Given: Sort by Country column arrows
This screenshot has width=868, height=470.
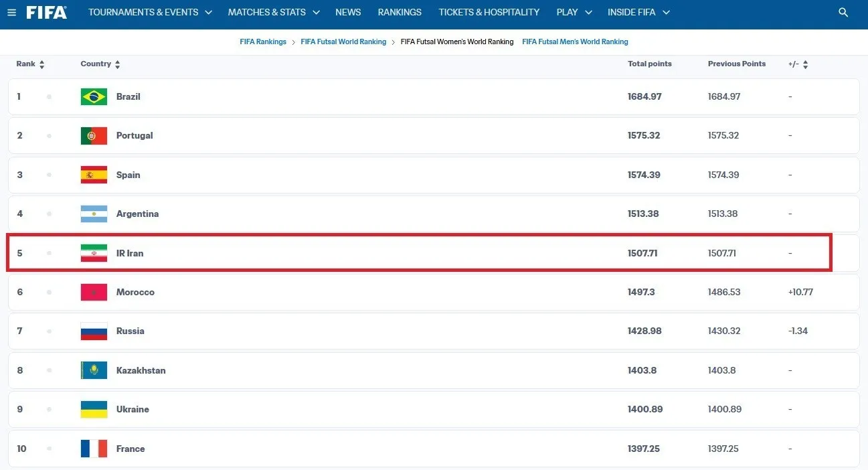Looking at the screenshot, I should (118, 64).
